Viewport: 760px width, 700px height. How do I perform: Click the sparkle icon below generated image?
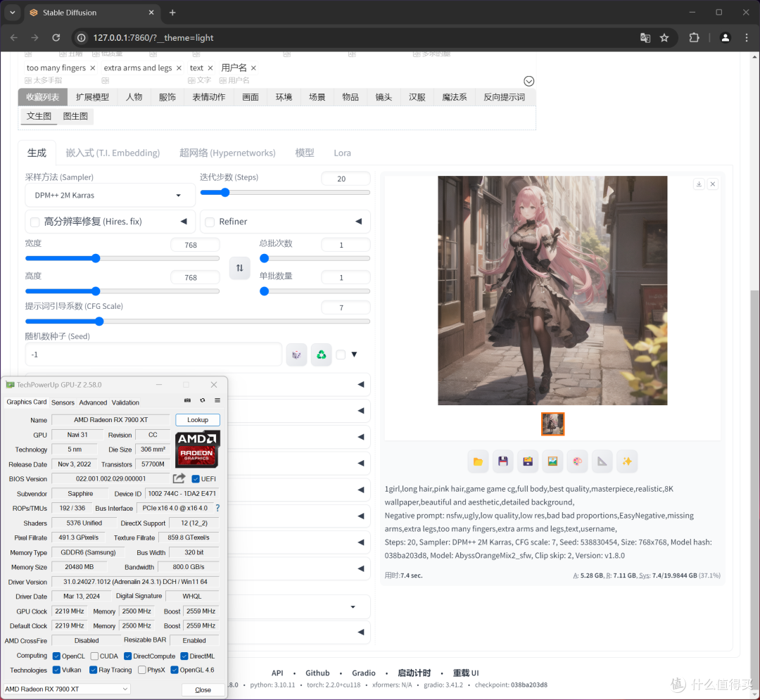tap(627, 462)
